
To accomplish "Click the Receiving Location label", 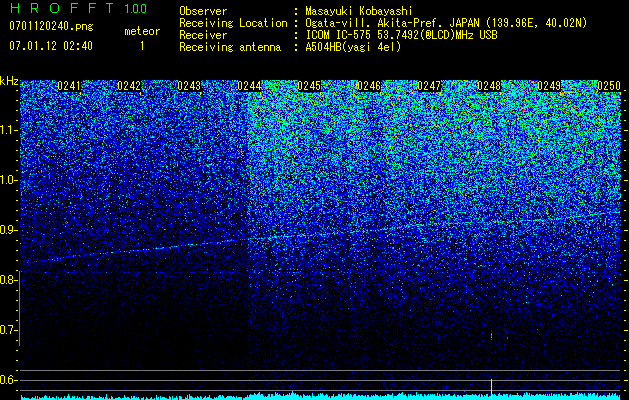I will pos(233,23).
